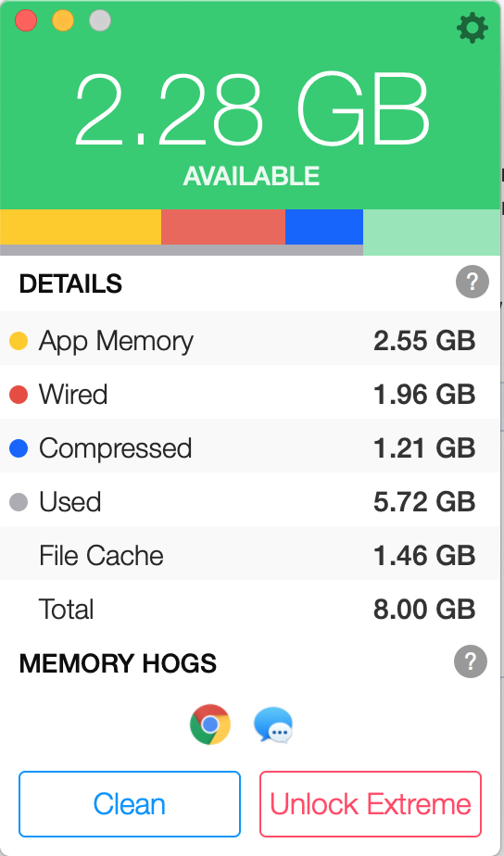This screenshot has height=856, width=504.
Task: Click the yellow App Memory bar segment
Action: click(81, 227)
